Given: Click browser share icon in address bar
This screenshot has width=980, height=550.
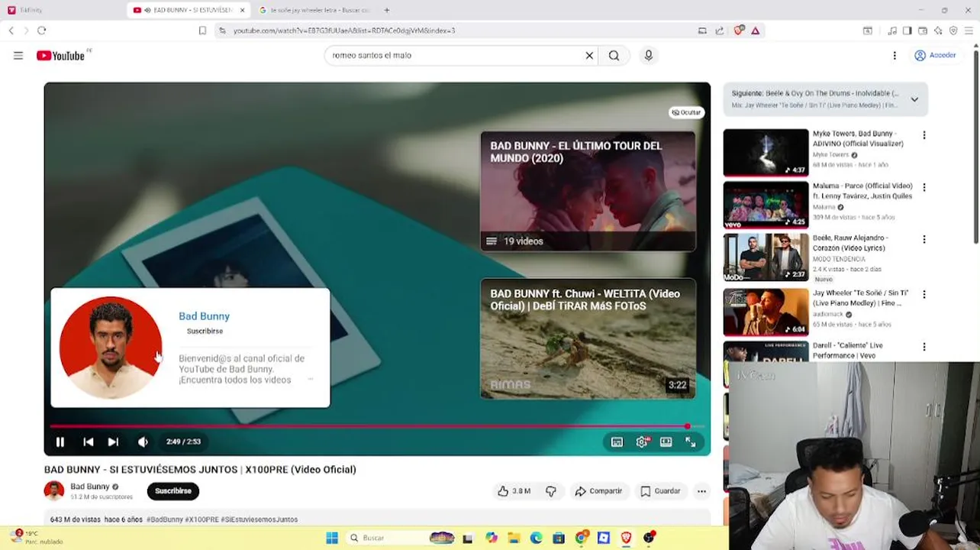Looking at the screenshot, I should pos(719,31).
